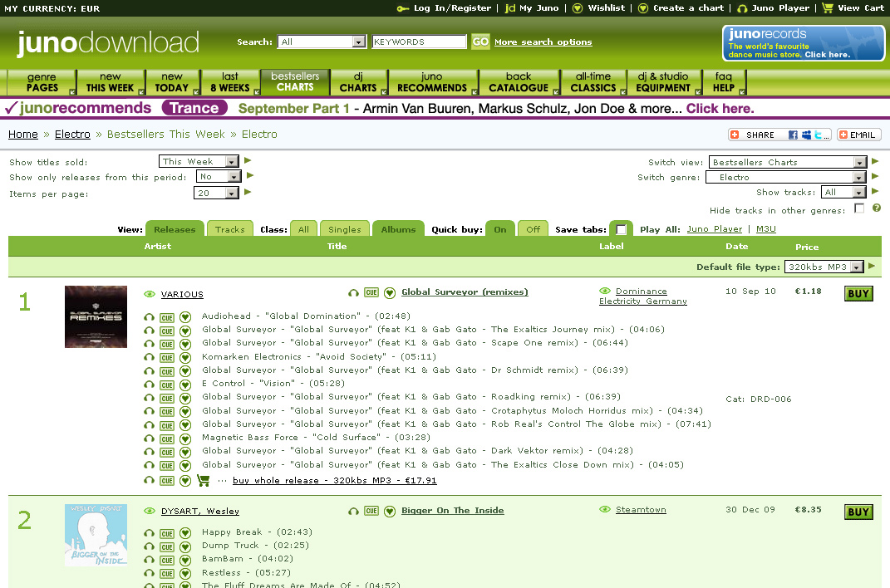Open Default file type 320kbs MP3 dropdown
The width and height of the screenshot is (890, 588).
click(x=824, y=267)
